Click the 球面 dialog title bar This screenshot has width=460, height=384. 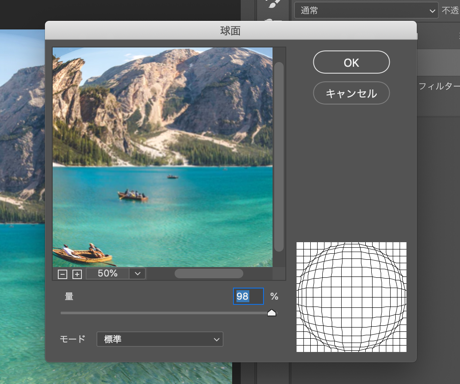click(231, 31)
